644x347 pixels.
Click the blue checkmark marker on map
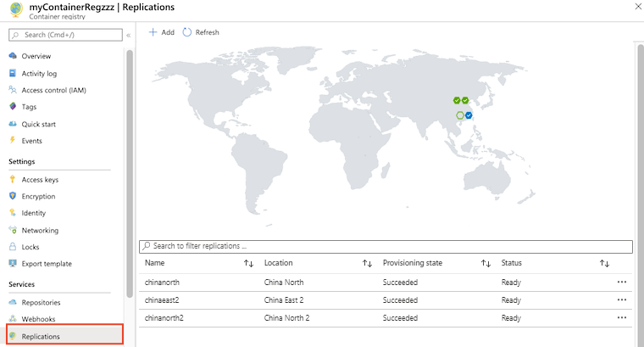click(x=469, y=115)
